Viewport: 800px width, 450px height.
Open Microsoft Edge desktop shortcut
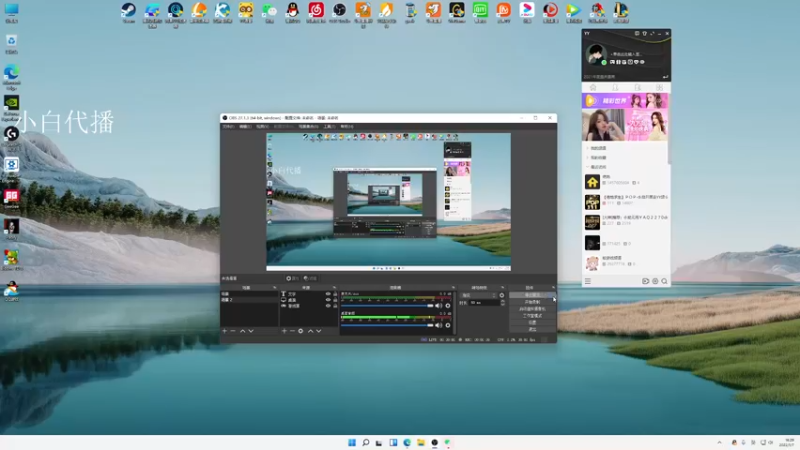click(11, 77)
